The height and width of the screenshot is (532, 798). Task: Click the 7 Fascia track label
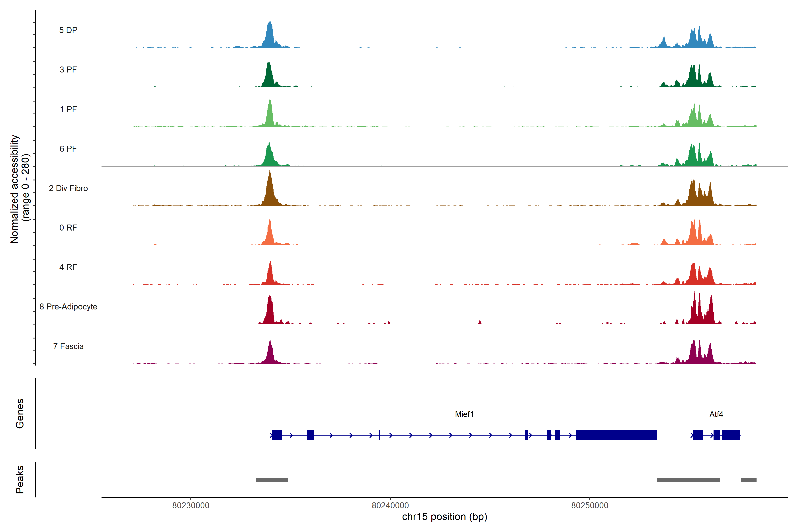click(68, 346)
